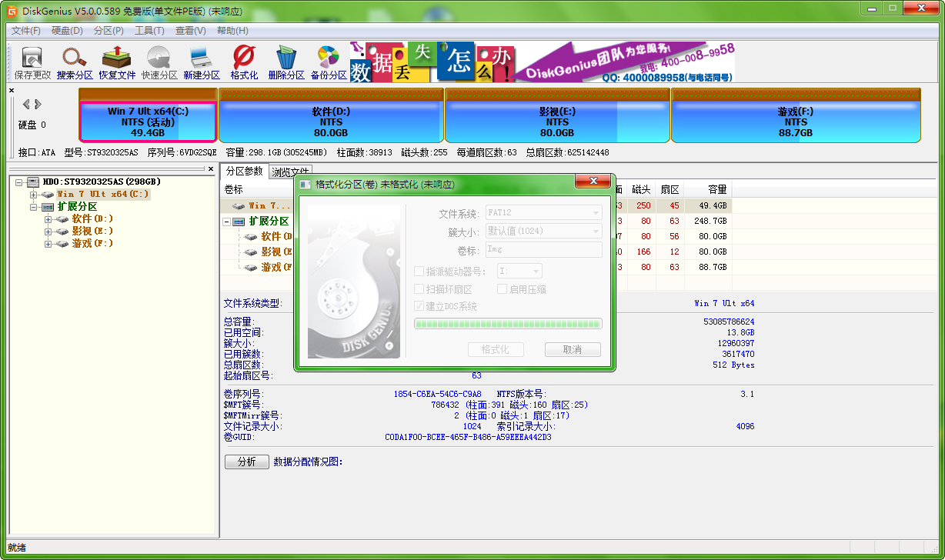Click the 格式化 button in the dialog

(x=496, y=349)
